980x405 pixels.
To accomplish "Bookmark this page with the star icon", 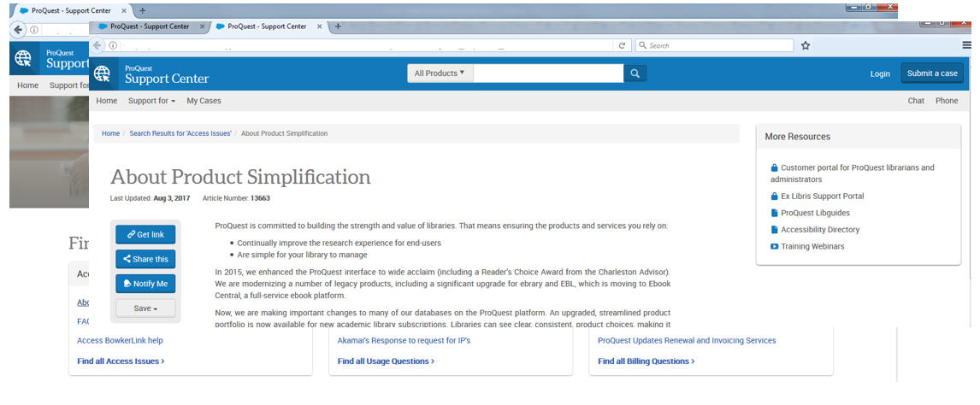I will 806,45.
